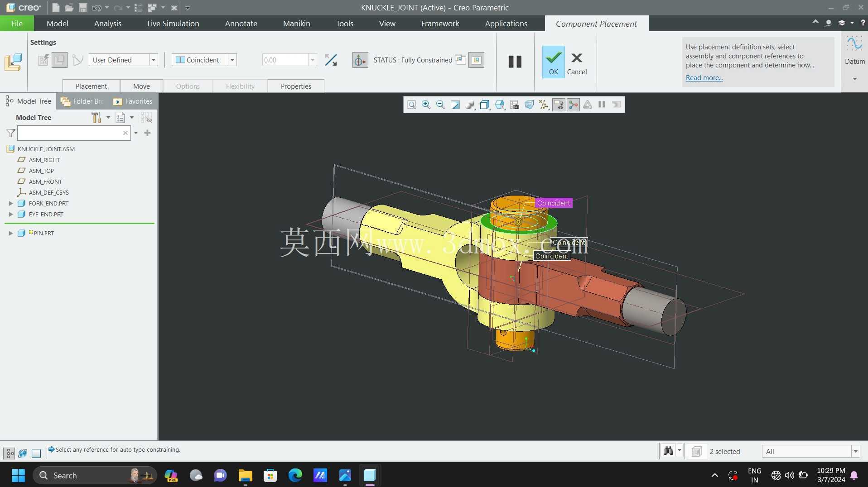Click the Windows switcher icon

[152, 8]
